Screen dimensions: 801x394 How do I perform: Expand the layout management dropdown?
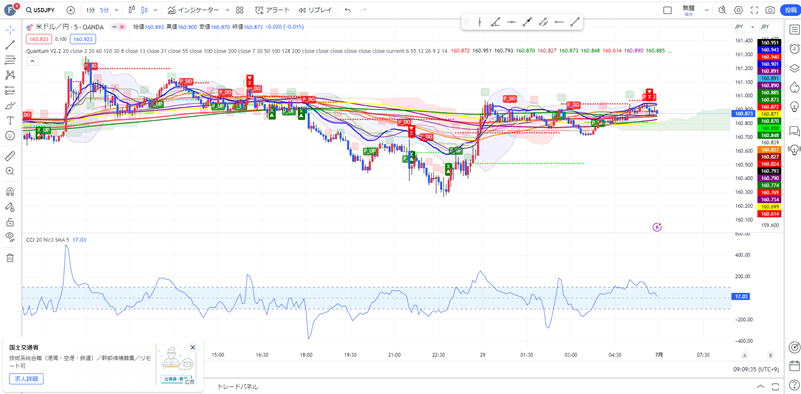(707, 10)
